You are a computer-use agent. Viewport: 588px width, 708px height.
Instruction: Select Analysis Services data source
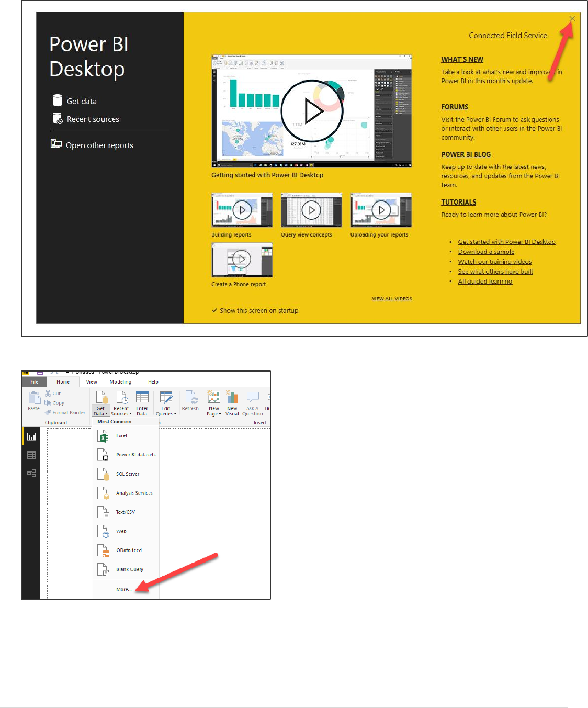126,493
